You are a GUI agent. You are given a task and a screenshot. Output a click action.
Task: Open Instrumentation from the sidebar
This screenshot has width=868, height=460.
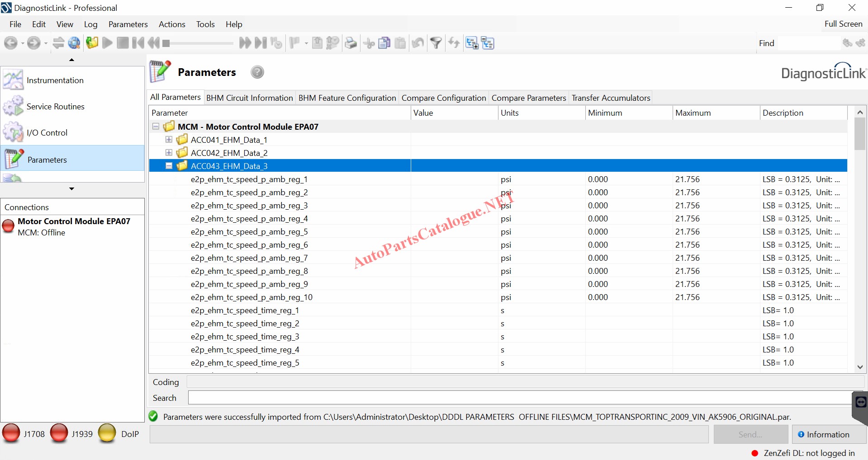(55, 80)
